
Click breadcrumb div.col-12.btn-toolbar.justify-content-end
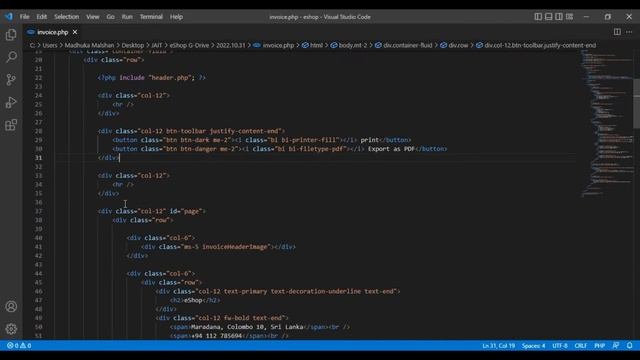(536, 45)
